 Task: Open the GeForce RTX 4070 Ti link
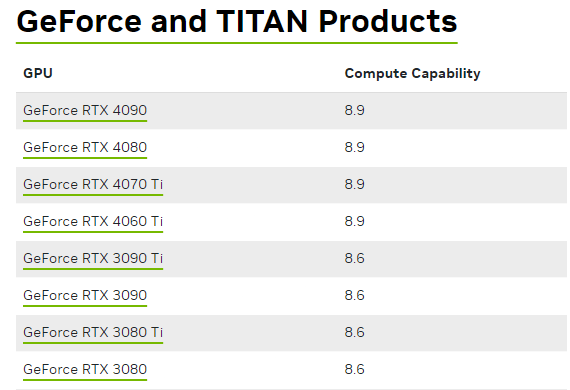(x=93, y=185)
